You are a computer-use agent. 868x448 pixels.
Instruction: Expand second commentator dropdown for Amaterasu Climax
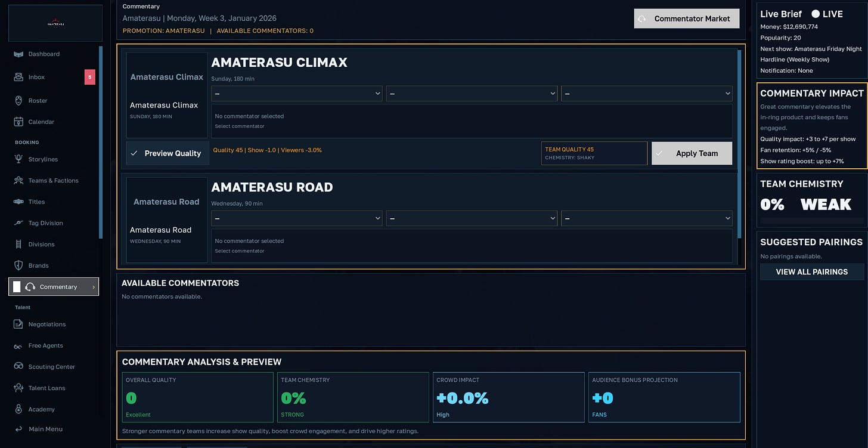pyautogui.click(x=472, y=94)
